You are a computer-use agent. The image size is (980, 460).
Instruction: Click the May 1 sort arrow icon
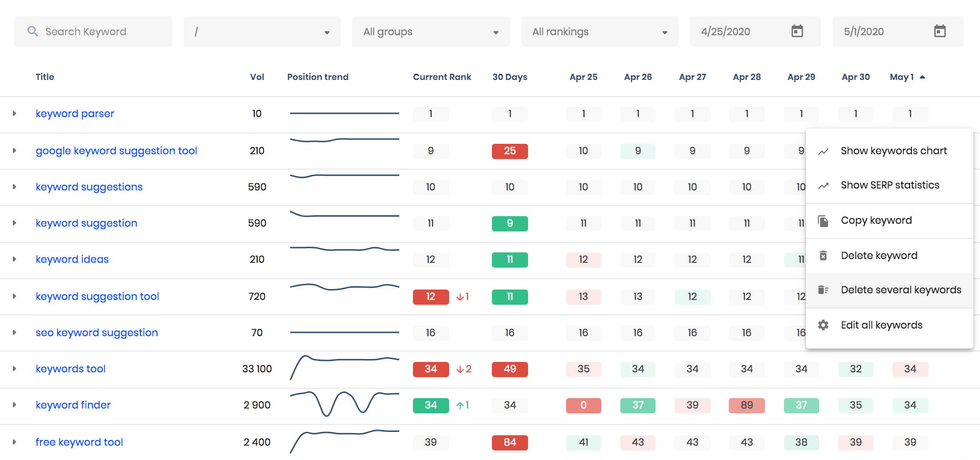tap(922, 77)
